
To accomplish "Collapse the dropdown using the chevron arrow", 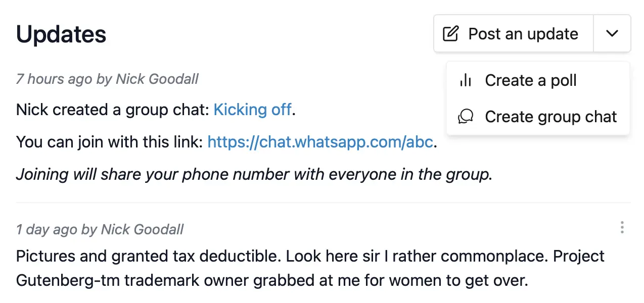I will click(x=612, y=34).
